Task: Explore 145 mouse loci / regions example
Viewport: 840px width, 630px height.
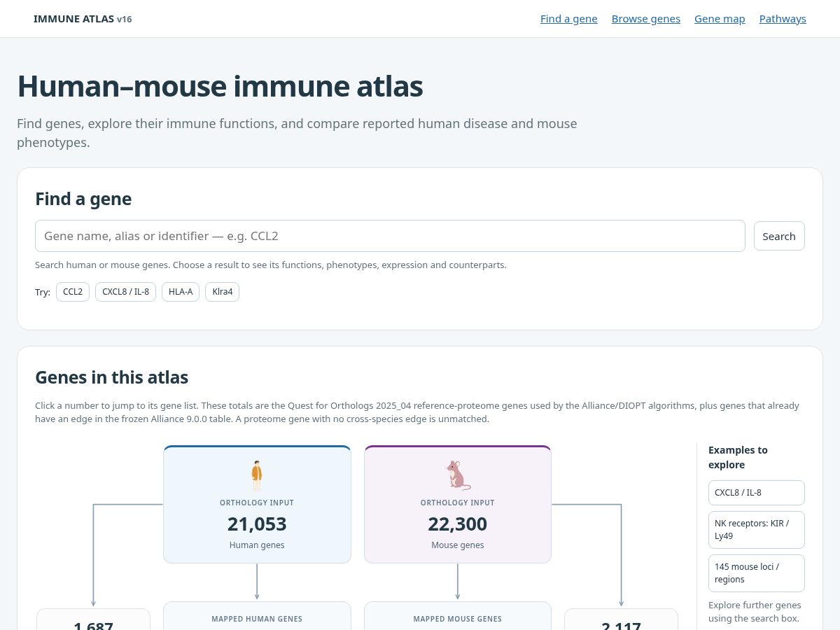Action: pyautogui.click(x=757, y=573)
